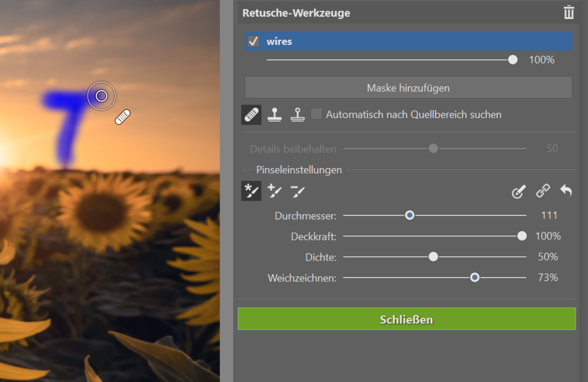This screenshot has width=588, height=382.
Task: Click the Details beibehalten value 50
Action: [x=552, y=149]
